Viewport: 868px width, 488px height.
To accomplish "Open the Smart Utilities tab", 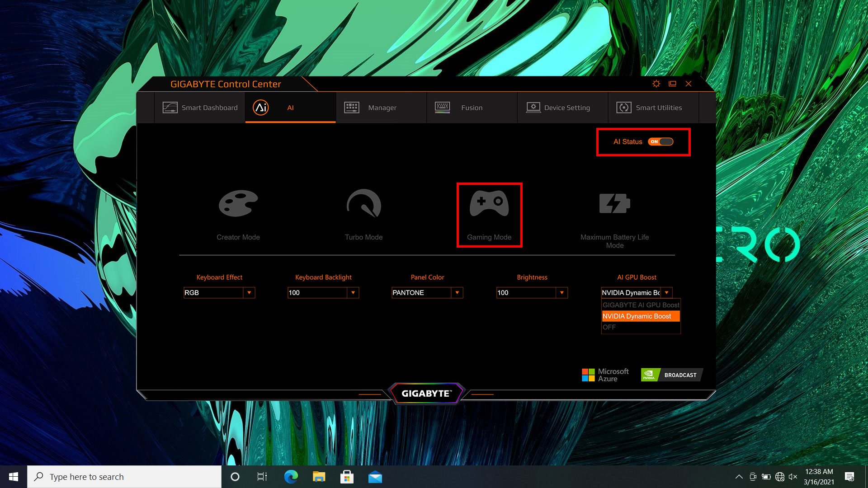I will click(x=654, y=108).
